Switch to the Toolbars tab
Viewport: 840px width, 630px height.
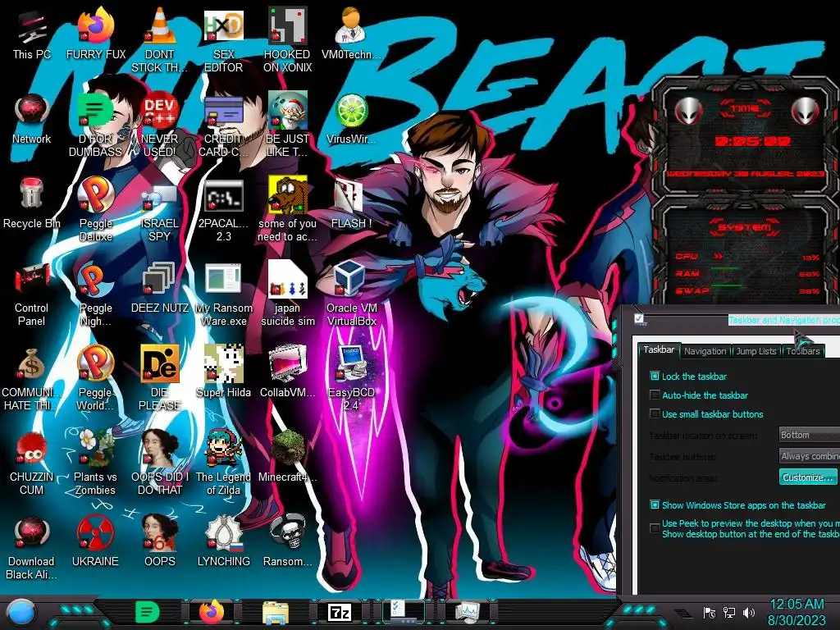pyautogui.click(x=803, y=351)
